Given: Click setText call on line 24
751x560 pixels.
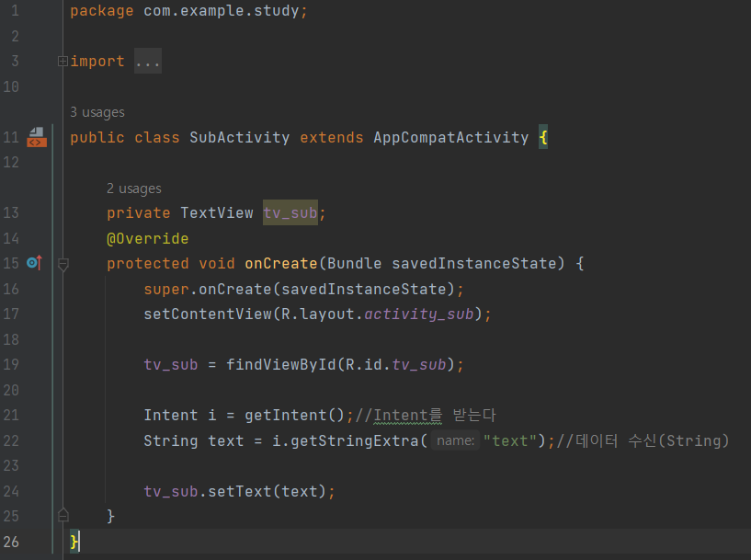Looking at the screenshot, I should (240, 492).
